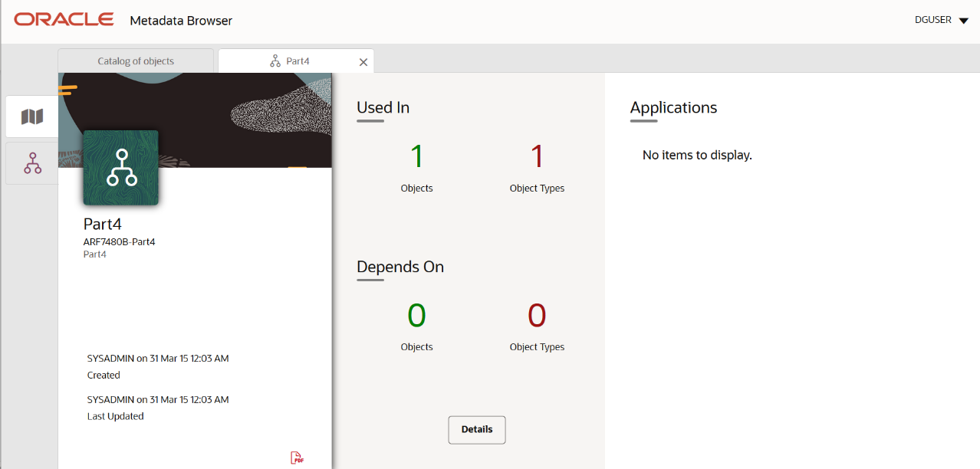Image resolution: width=980 pixels, height=469 pixels.
Task: Click the Metadata Browser title
Action: pos(181,21)
